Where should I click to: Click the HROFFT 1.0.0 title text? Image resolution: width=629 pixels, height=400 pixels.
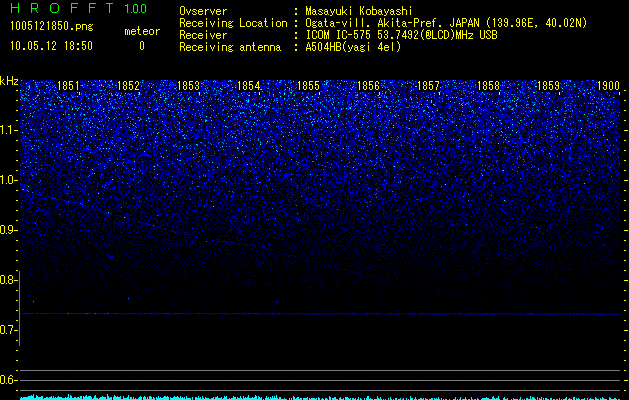[x=78, y=8]
